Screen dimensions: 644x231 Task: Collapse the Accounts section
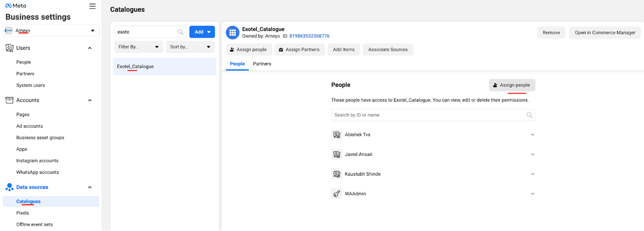(90, 100)
